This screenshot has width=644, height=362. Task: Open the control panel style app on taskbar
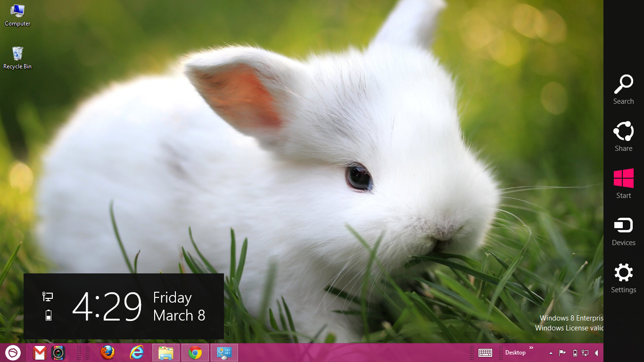coord(224,352)
